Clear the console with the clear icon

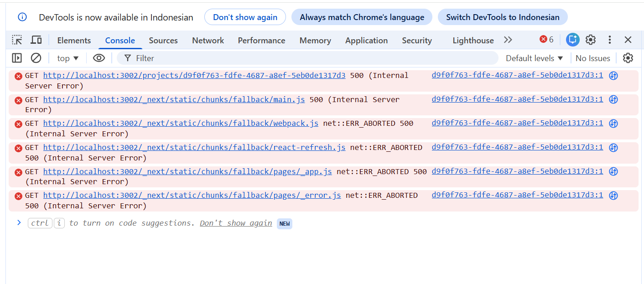coord(36,58)
